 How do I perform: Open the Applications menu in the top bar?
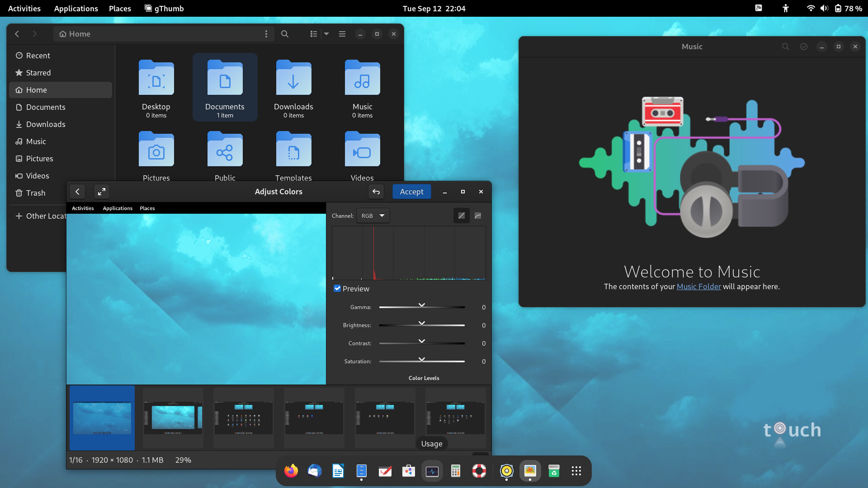point(75,8)
